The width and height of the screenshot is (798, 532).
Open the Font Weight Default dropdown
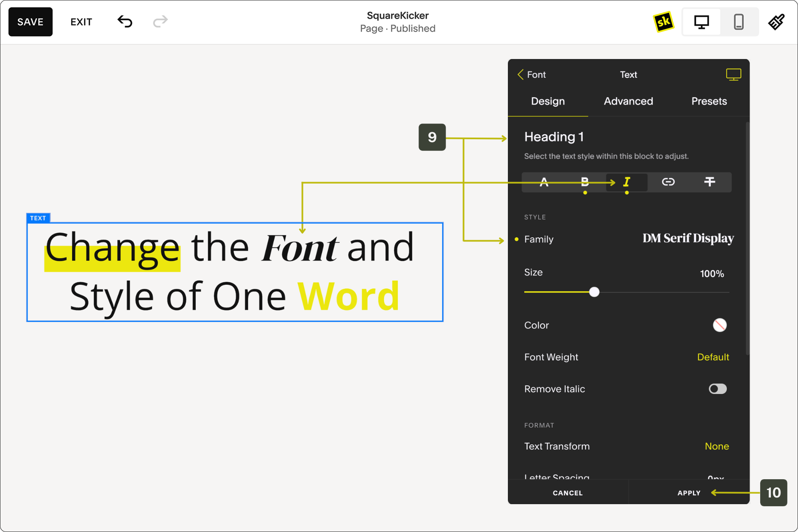[x=713, y=357]
